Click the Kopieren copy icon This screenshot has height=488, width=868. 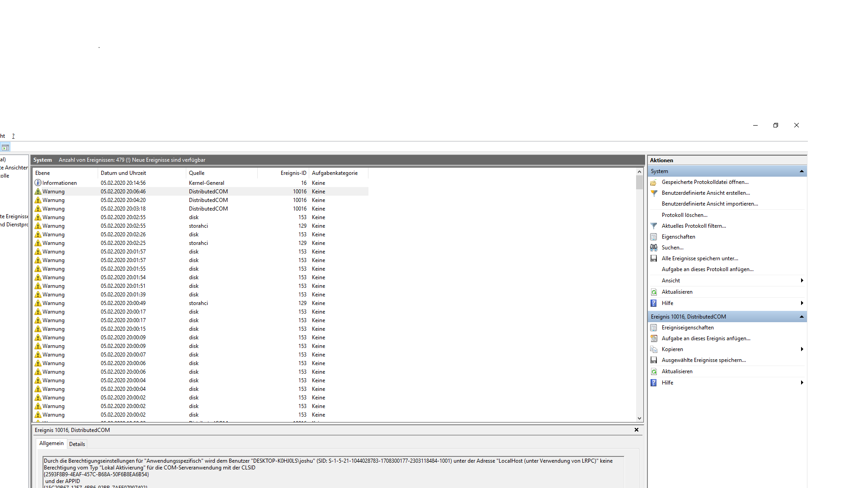[654, 349]
